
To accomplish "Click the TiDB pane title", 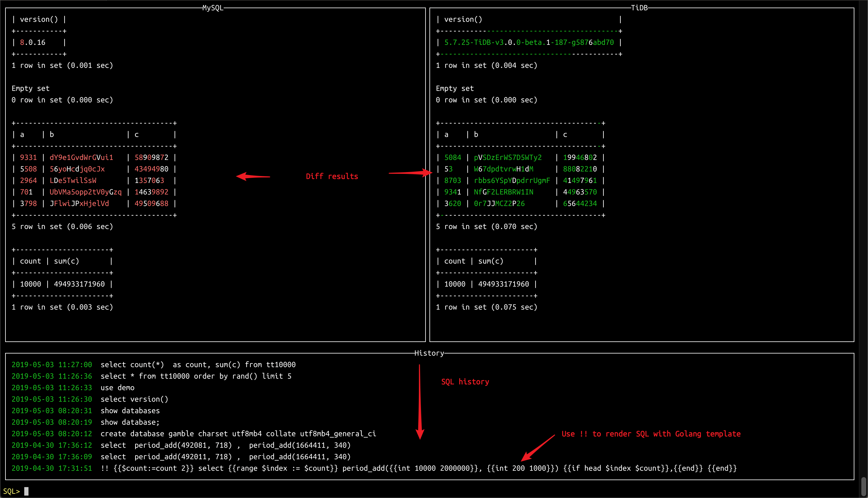I will click(x=639, y=8).
